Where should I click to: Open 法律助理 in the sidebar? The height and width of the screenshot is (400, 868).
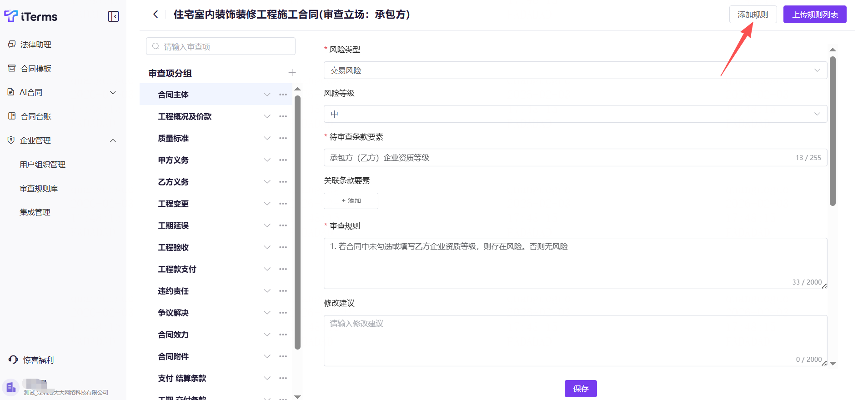coord(36,45)
